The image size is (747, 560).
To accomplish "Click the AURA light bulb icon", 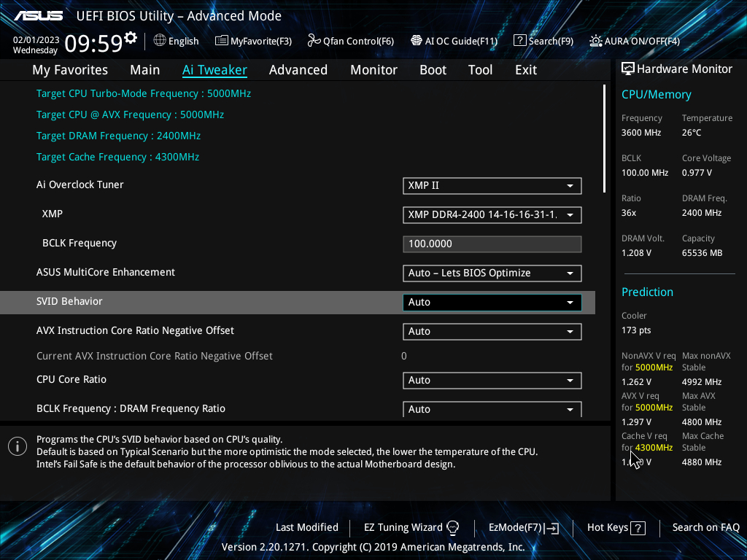I will point(595,41).
